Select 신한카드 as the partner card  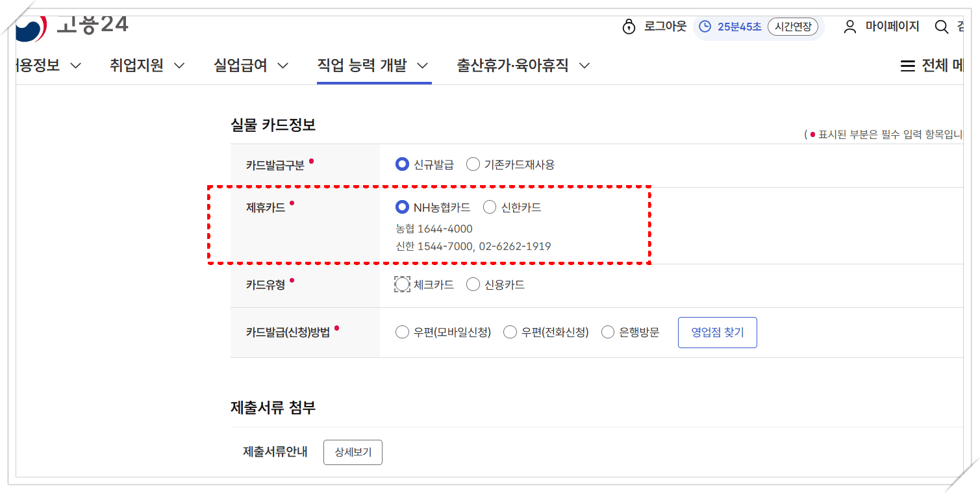click(489, 207)
